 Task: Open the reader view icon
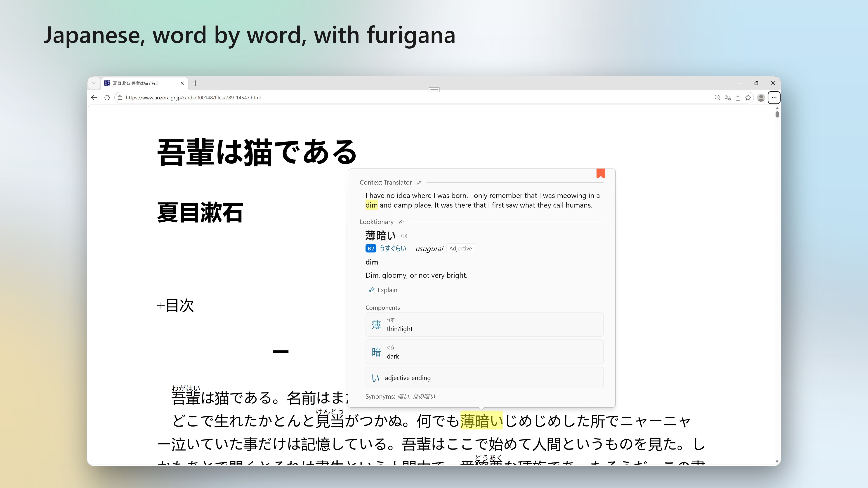(x=738, y=98)
